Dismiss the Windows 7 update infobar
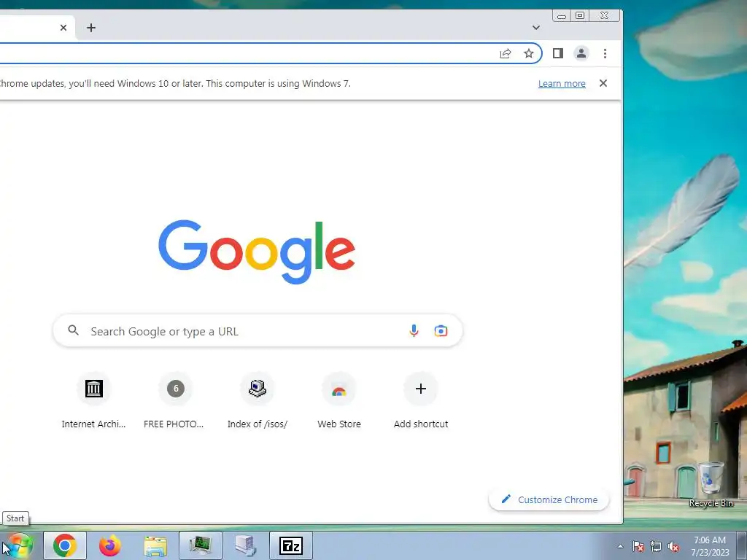Screen dimensions: 747x560 pyautogui.click(x=603, y=83)
